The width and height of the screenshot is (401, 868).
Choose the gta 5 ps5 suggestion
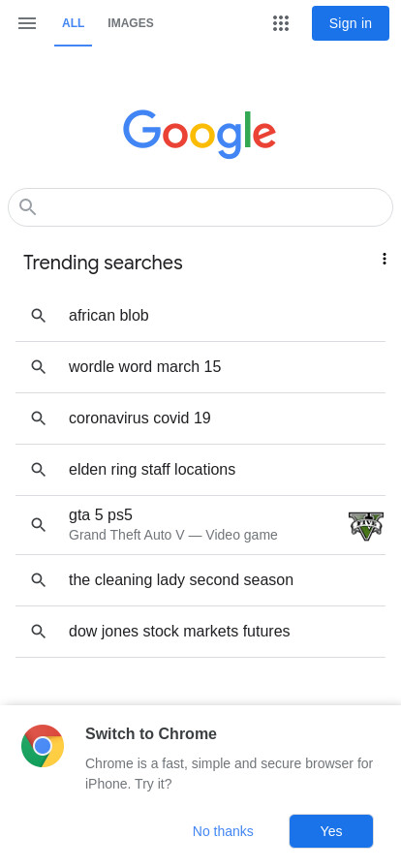[200, 525]
